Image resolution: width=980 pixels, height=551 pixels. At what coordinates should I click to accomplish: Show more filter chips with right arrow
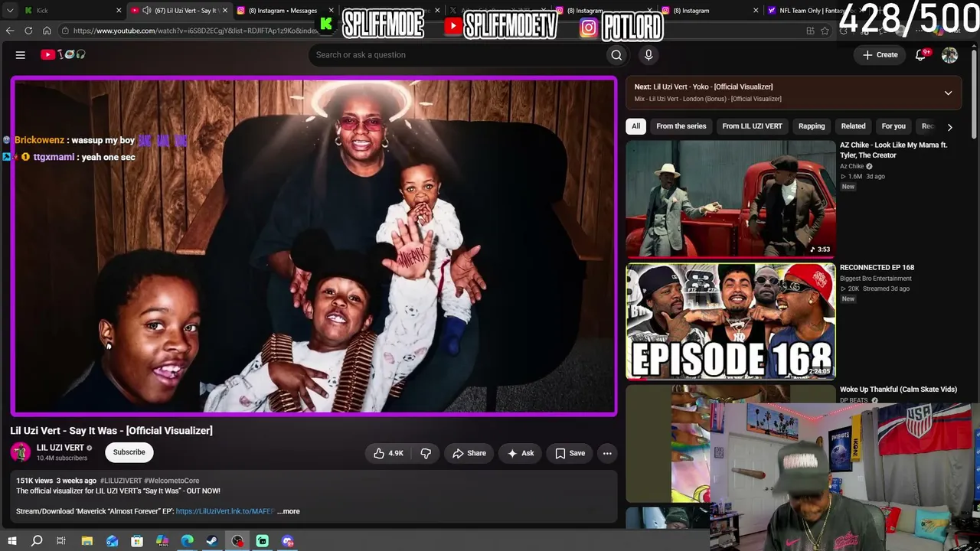(949, 127)
